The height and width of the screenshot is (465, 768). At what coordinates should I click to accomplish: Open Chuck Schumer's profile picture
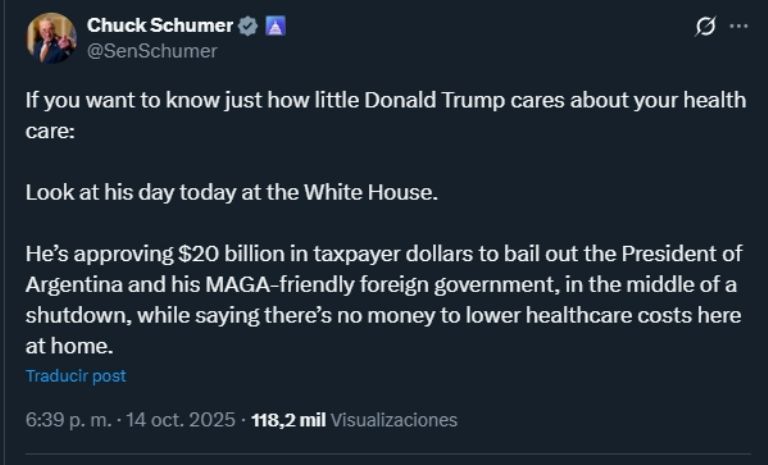[x=51, y=38]
